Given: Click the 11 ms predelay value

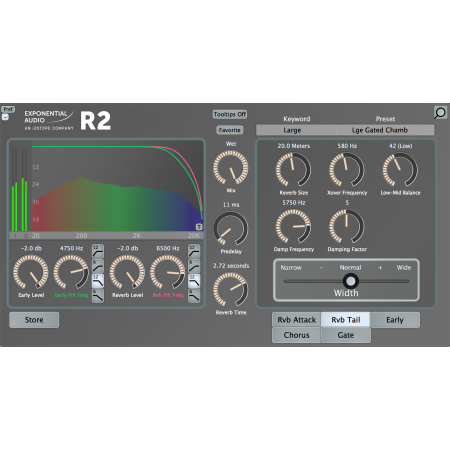Looking at the screenshot, I should point(231,205).
